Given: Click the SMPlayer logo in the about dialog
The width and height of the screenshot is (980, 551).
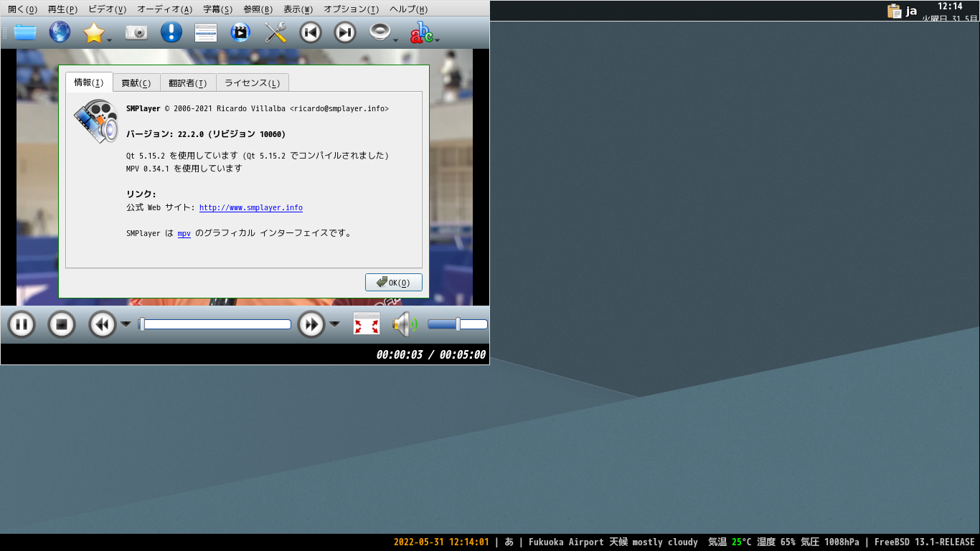Looking at the screenshot, I should (96, 121).
